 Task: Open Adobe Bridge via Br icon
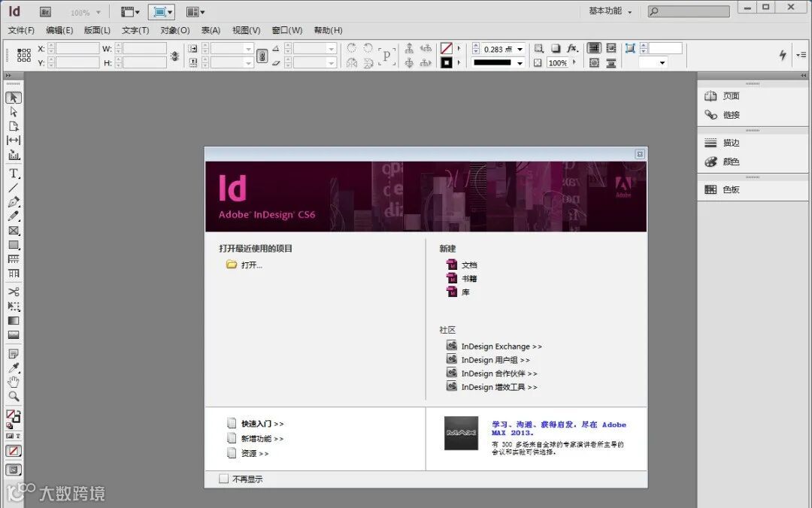point(45,12)
